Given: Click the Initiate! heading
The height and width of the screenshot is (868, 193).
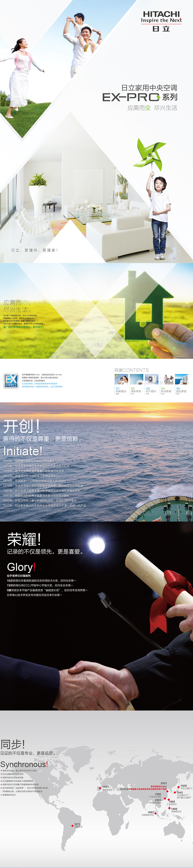Looking at the screenshot, I should click(x=23, y=451).
